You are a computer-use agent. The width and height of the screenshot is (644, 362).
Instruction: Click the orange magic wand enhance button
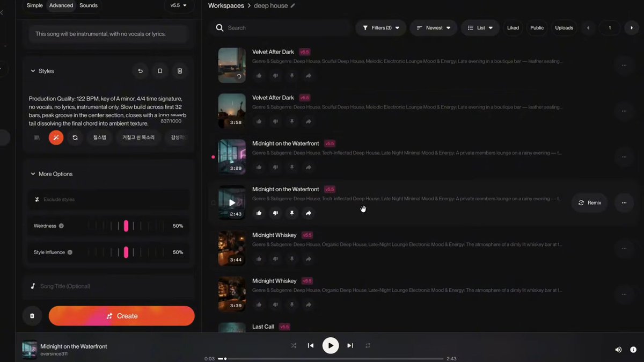tap(56, 137)
